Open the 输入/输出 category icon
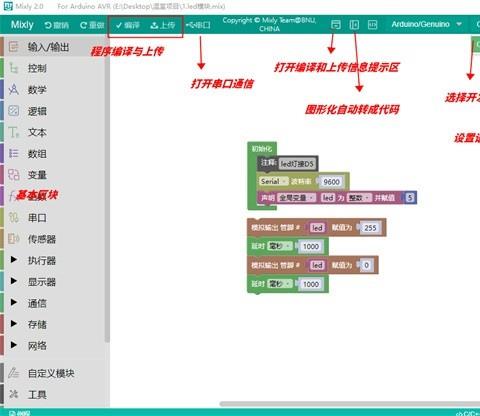This screenshot has height=416, width=480. point(13,47)
